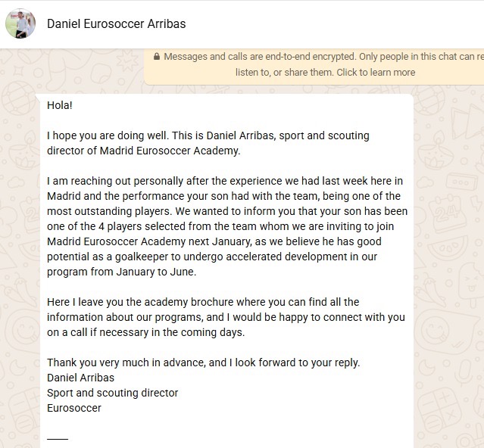Click the 'Daniel Arribas' signature line
484x448 pixels.
[x=80, y=378]
